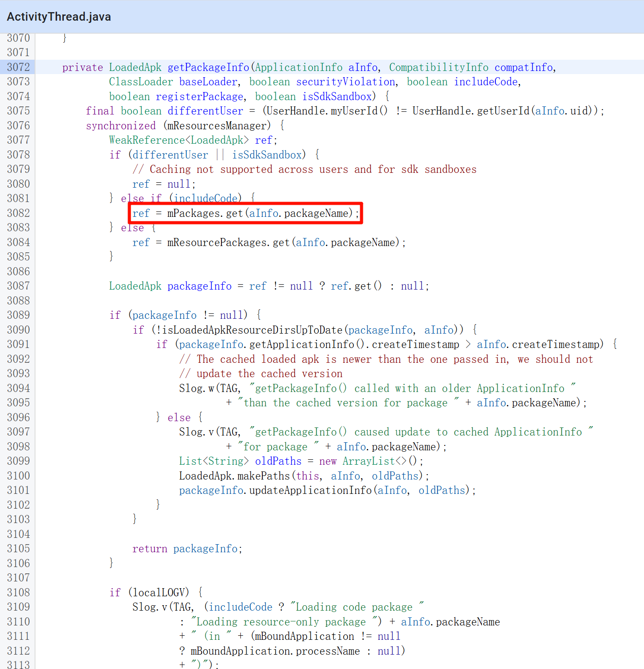Click oldPaths variable declaration on line 3099

click(278, 461)
